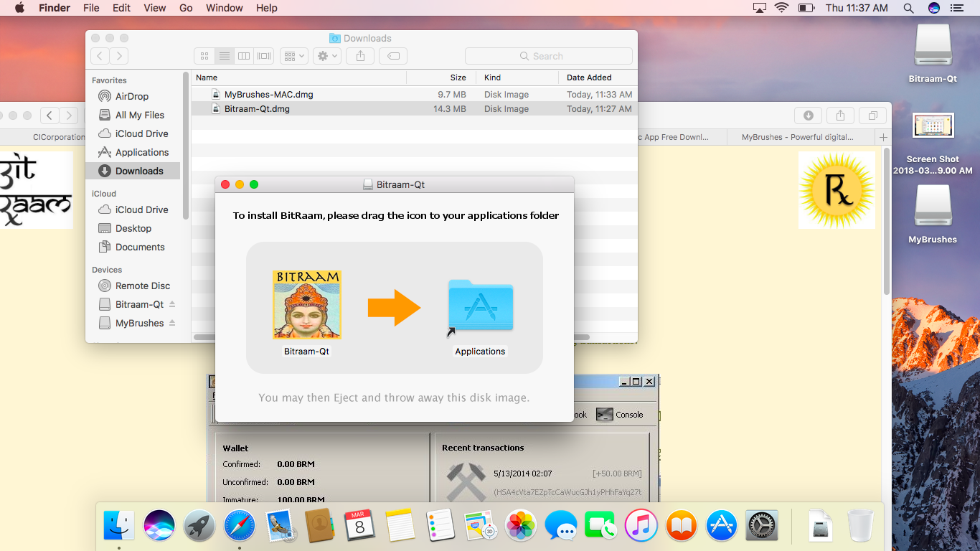Switch Finder to cover flow view
The height and width of the screenshot is (551, 980).
pos(264,56)
